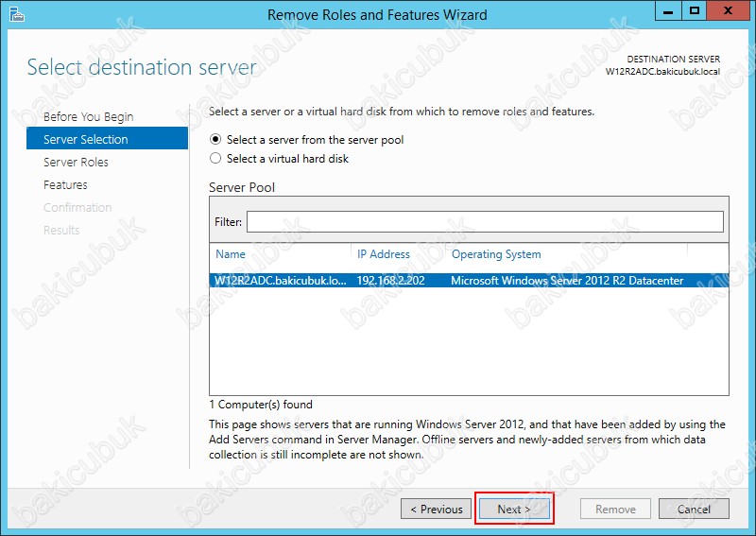Image resolution: width=756 pixels, height=536 pixels.
Task: Click the wizard icon in title bar
Action: [x=17, y=14]
